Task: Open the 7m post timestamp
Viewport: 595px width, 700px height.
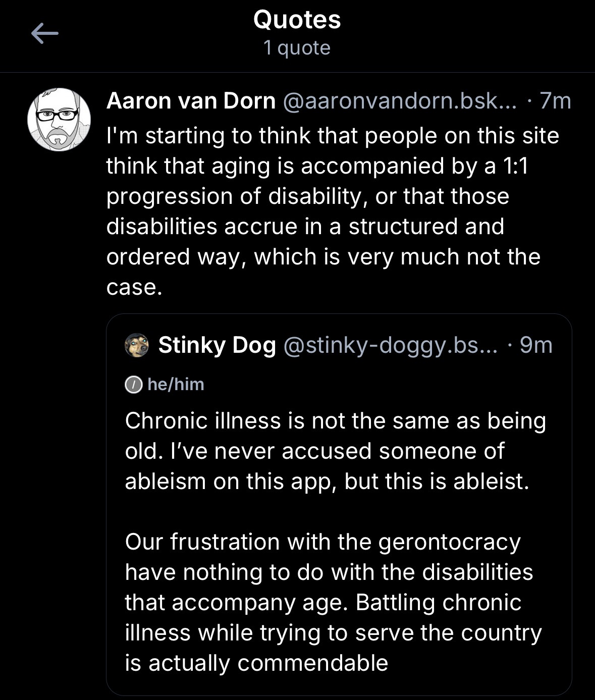Action: click(x=555, y=101)
